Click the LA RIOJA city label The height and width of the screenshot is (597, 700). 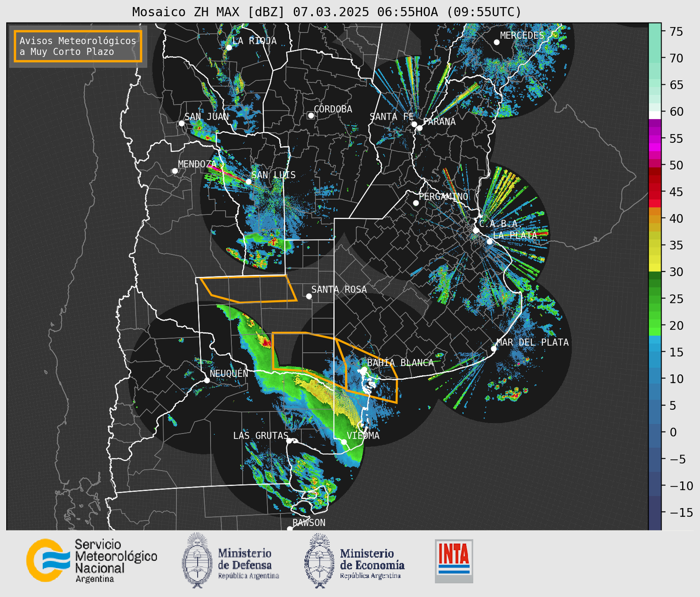pos(254,41)
